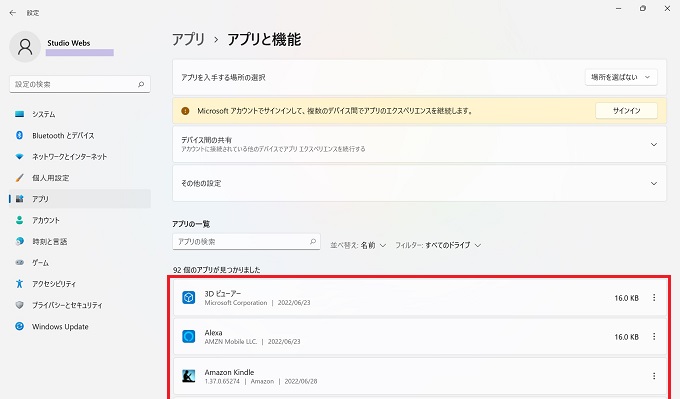The height and width of the screenshot is (399, 680).
Task: Click the 92 個のアプリが見つかりました text
Action: 216,270
